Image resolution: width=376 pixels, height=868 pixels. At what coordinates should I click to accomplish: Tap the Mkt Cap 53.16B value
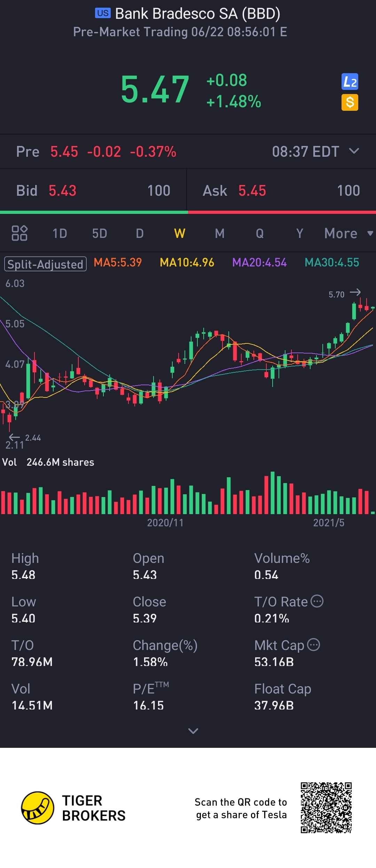[x=274, y=662]
